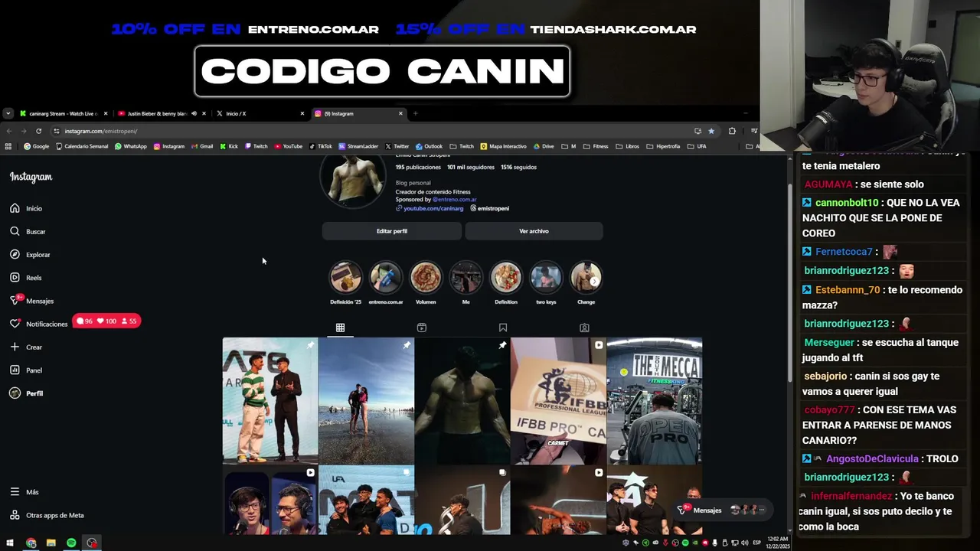
Task: Open Reels in Instagram sidebar
Action: (26, 278)
